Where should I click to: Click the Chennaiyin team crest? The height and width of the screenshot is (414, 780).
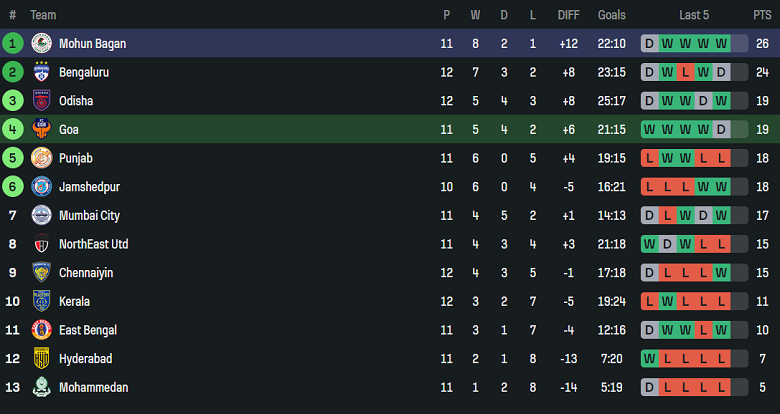[x=42, y=273]
